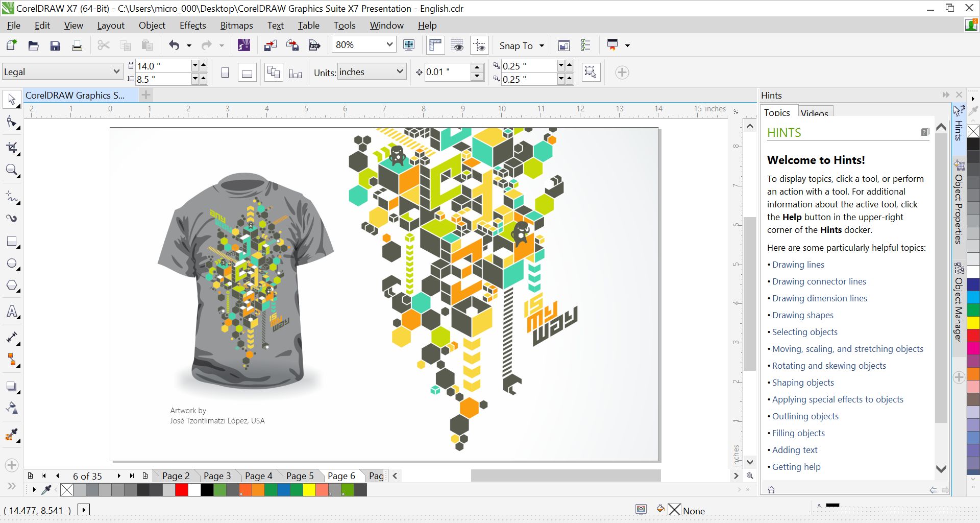Choose the Rectangle tool
Screen dimensions: 980x523
coord(12,242)
